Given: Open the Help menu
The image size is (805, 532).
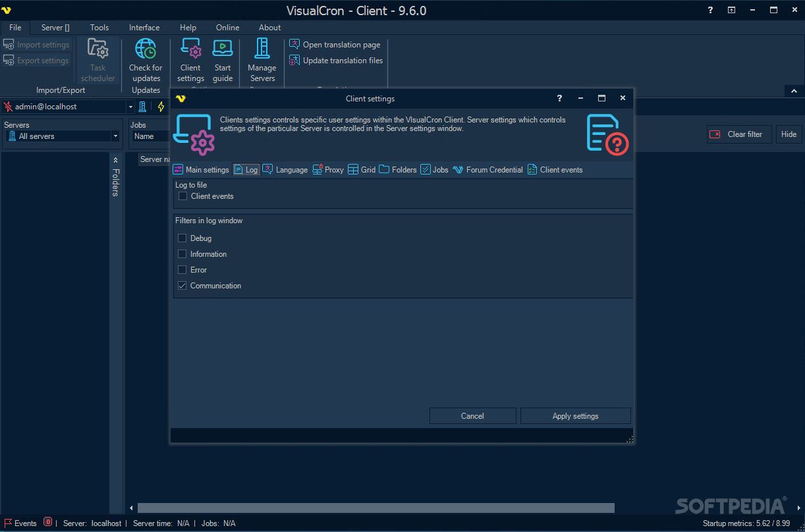Looking at the screenshot, I should (188, 28).
